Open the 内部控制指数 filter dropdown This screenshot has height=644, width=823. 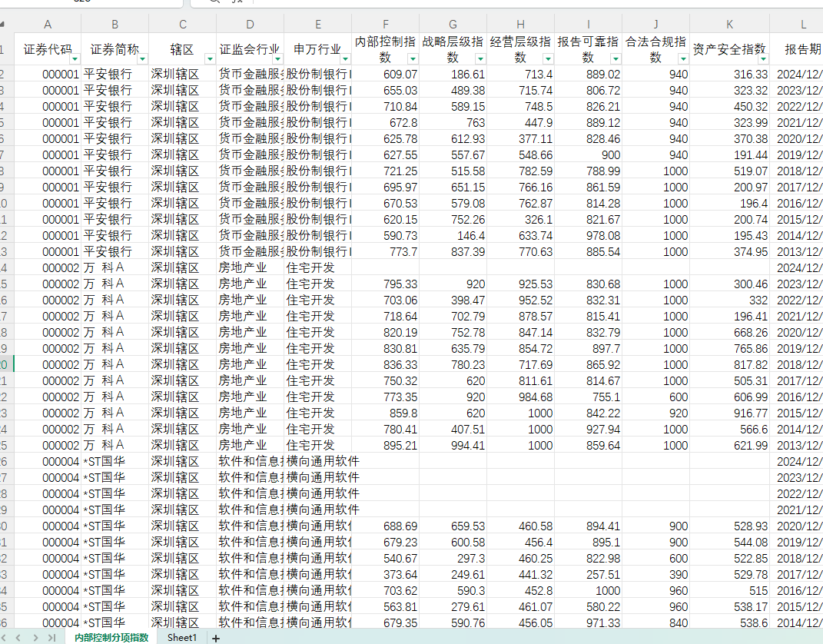point(413,58)
